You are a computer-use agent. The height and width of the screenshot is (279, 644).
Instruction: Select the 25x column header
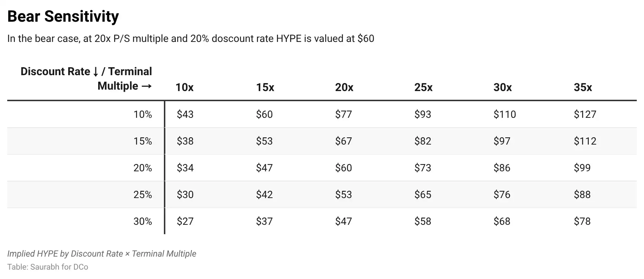coord(423,87)
